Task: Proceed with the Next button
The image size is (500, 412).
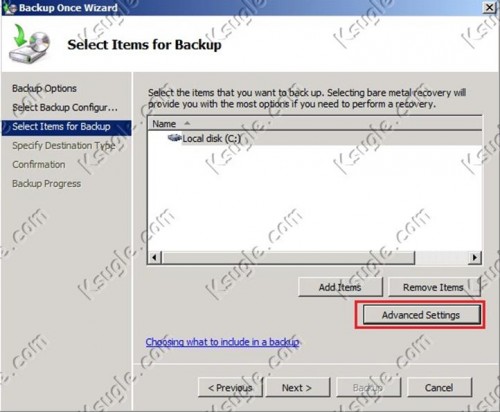Action: 297,388
